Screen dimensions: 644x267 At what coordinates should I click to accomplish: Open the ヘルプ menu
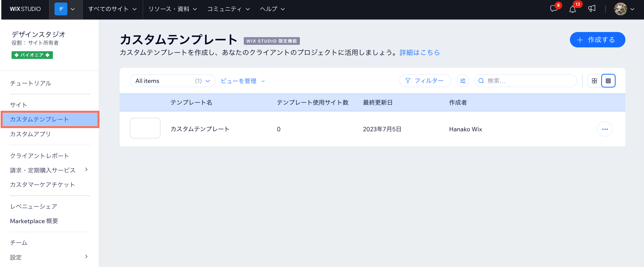272,9
